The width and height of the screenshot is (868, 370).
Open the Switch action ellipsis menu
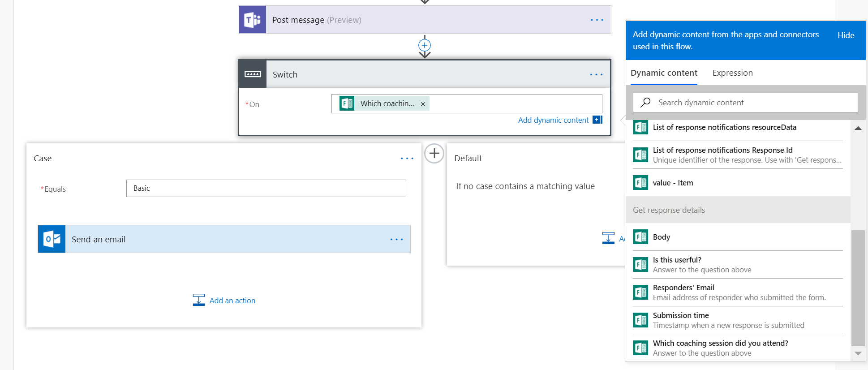pos(596,75)
